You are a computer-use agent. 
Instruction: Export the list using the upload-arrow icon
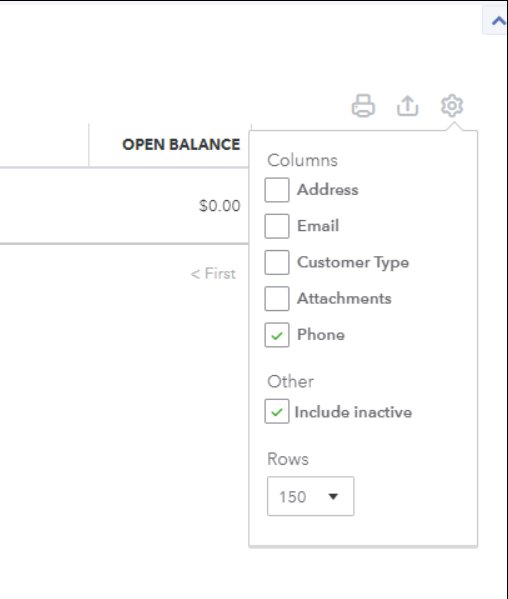[408, 105]
